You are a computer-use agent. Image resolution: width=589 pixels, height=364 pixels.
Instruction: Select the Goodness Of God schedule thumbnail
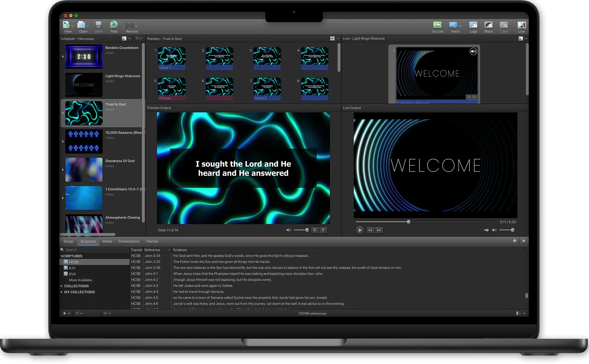click(84, 170)
